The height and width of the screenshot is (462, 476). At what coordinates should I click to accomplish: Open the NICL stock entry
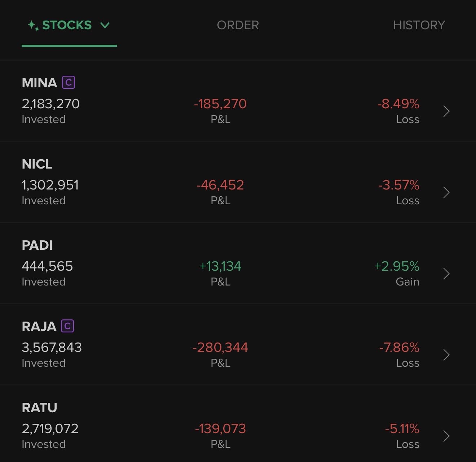[x=37, y=164]
